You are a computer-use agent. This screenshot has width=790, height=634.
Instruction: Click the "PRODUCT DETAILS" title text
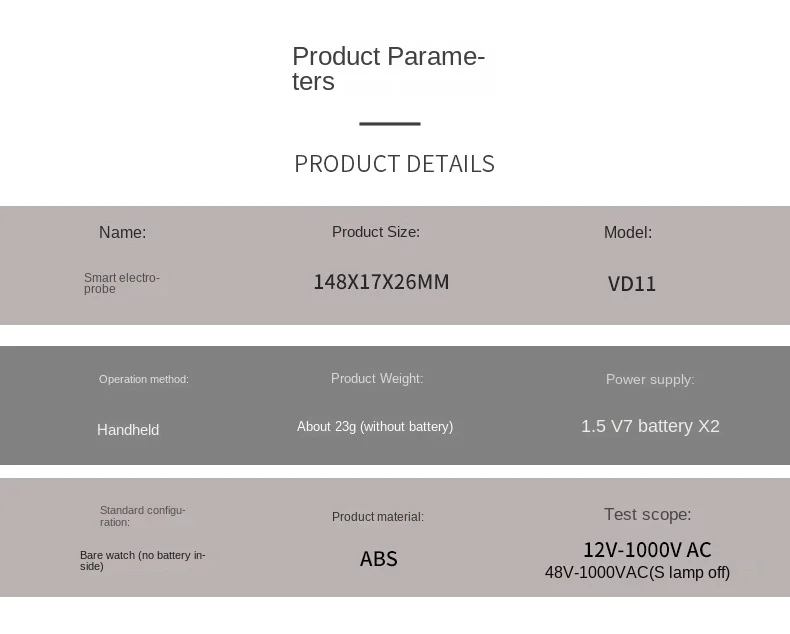(394, 164)
